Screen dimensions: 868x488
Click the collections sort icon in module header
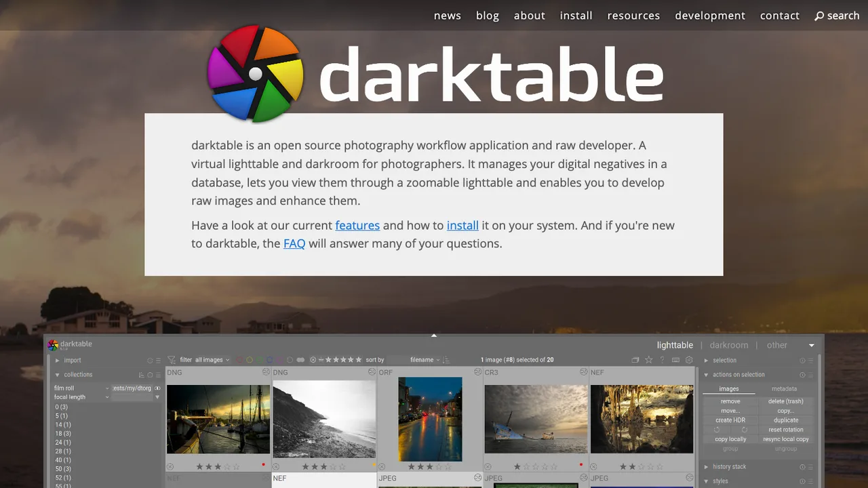tap(142, 375)
